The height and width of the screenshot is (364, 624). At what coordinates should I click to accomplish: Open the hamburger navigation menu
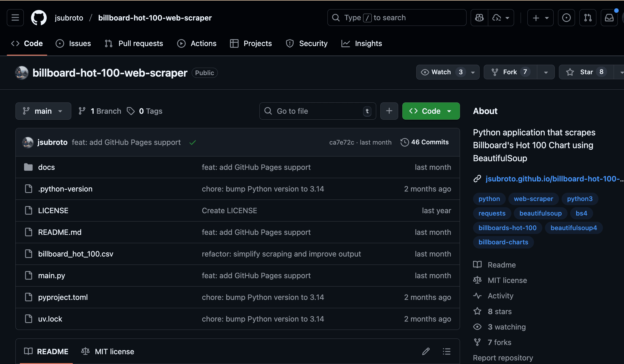pos(15,18)
